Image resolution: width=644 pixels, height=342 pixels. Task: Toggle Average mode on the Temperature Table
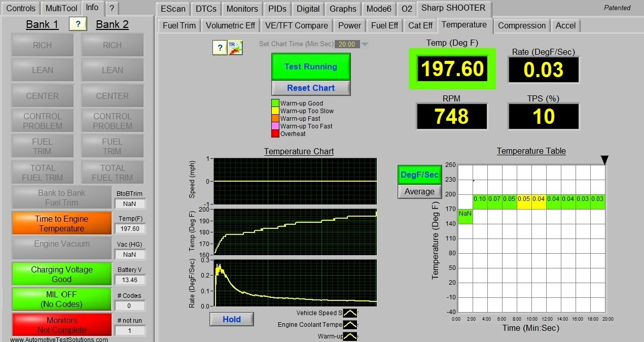tap(419, 191)
